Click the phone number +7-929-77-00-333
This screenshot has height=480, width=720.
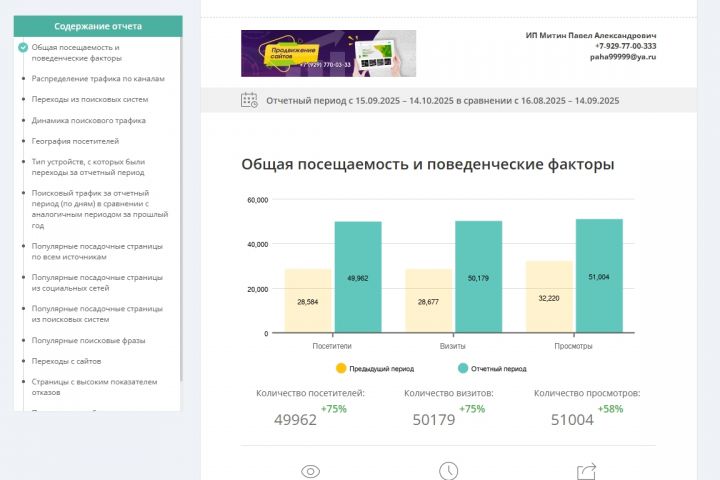tap(626, 46)
